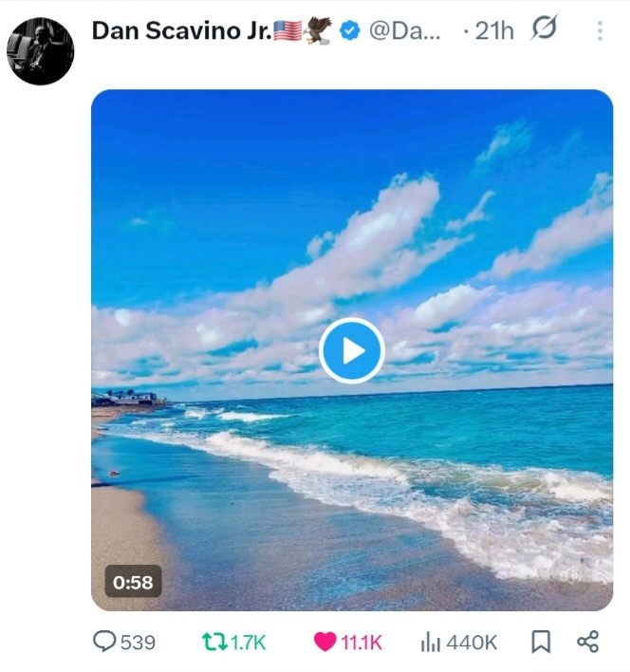Share the tweet using the share icon
Image resolution: width=630 pixels, height=672 pixels.
pos(588,642)
